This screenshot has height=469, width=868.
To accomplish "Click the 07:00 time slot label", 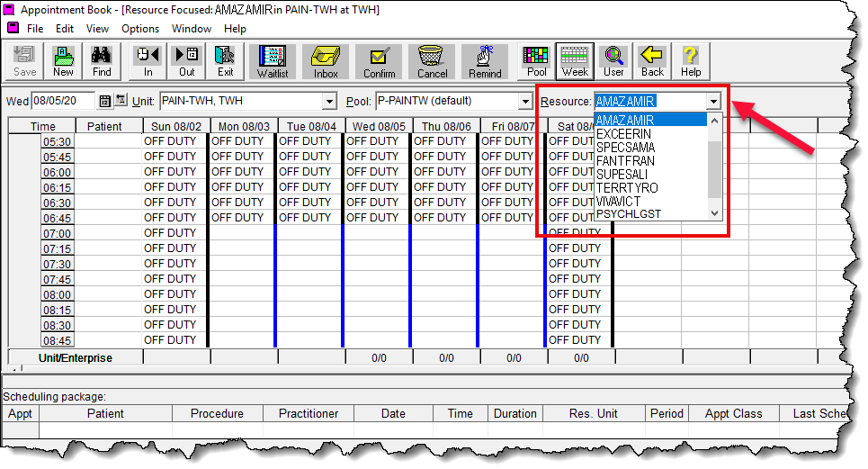I will click(x=57, y=234).
